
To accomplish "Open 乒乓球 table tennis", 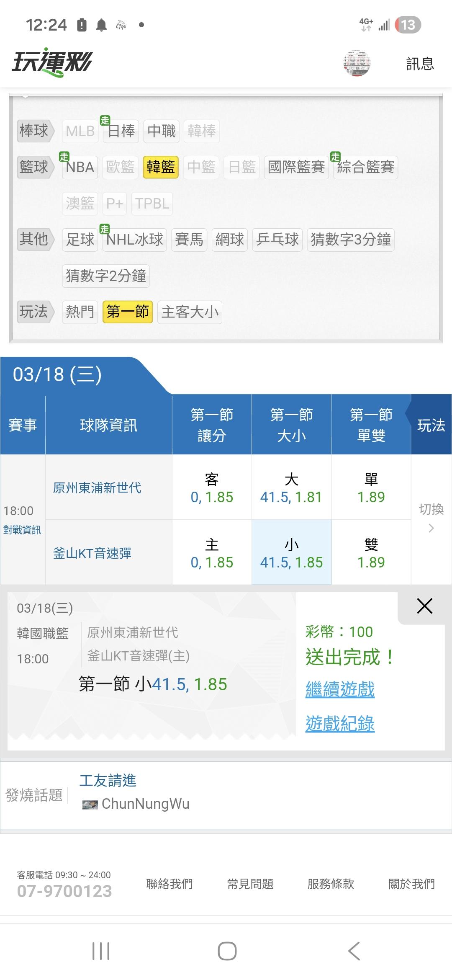I will (x=277, y=240).
